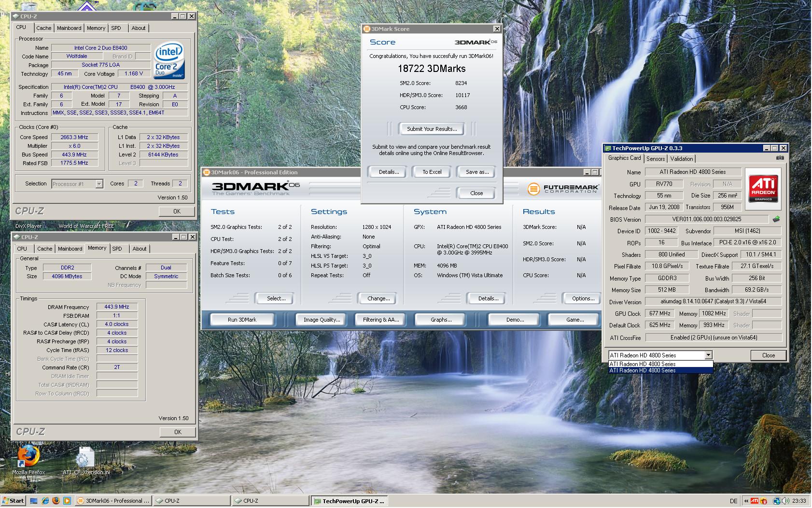Close the 3DMark Score dialog button
812x508 pixels.
click(x=476, y=193)
